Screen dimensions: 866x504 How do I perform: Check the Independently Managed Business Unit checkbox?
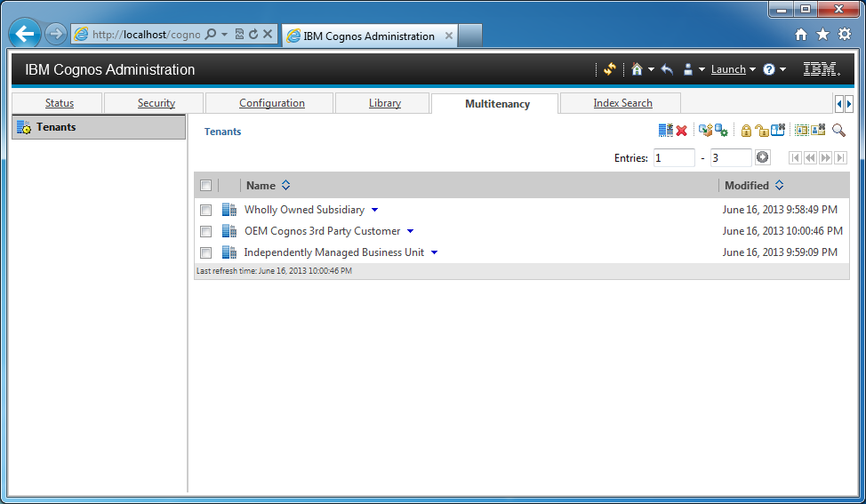coord(206,252)
